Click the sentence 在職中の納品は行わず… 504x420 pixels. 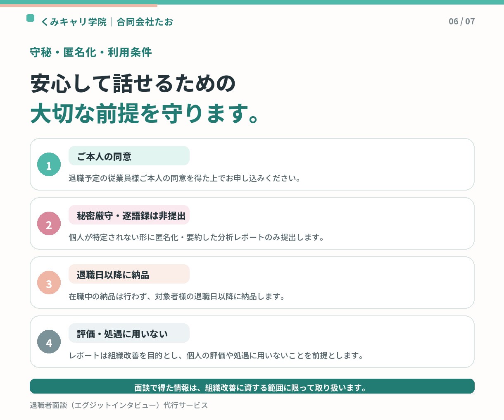(x=177, y=296)
